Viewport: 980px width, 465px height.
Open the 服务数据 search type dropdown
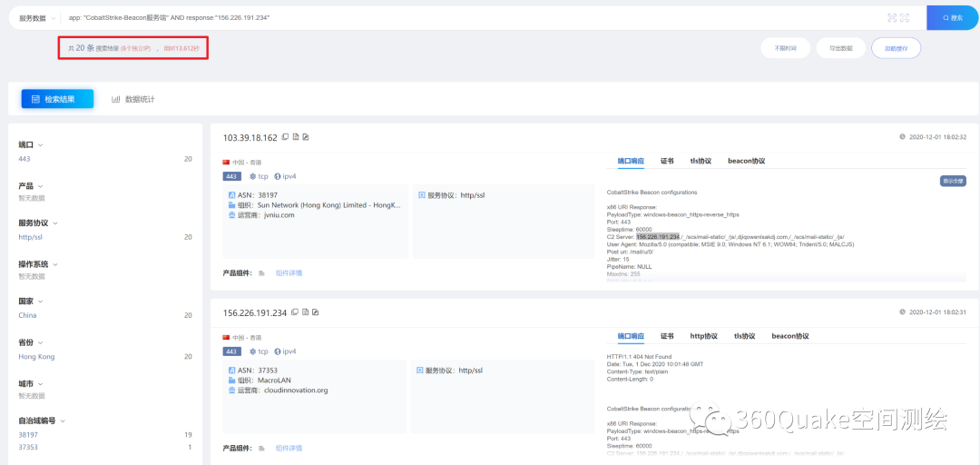[37, 18]
